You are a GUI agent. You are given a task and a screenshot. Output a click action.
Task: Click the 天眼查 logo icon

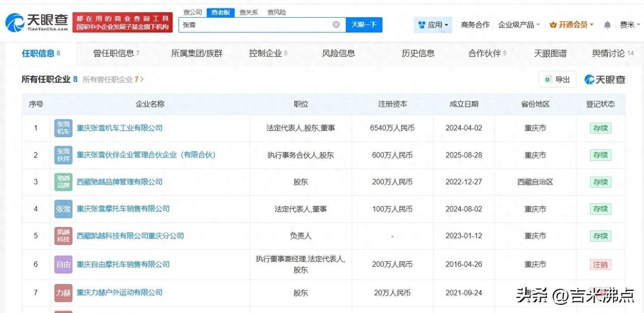[15, 23]
